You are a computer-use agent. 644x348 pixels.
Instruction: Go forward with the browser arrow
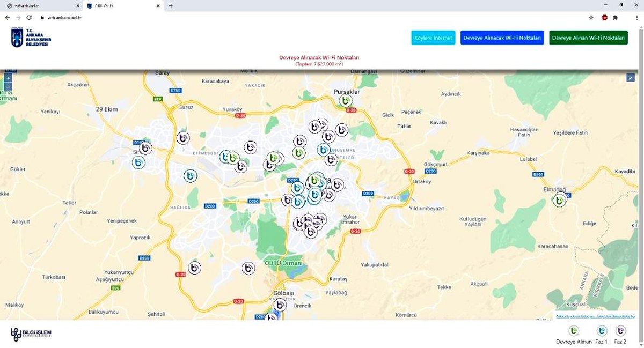(x=18, y=18)
